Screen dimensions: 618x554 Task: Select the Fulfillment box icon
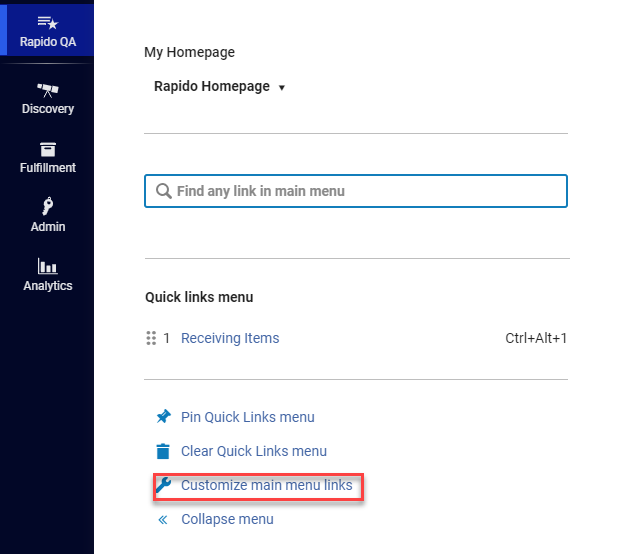point(47,148)
